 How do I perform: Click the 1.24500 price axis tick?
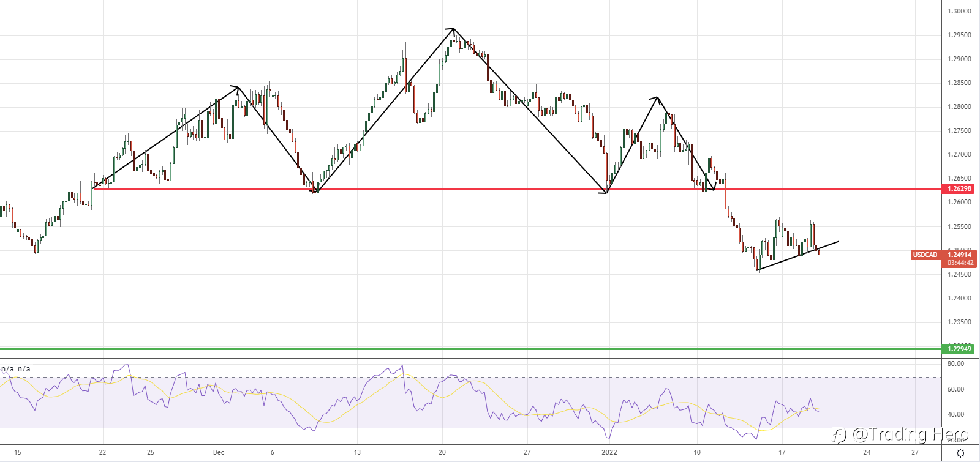point(959,274)
